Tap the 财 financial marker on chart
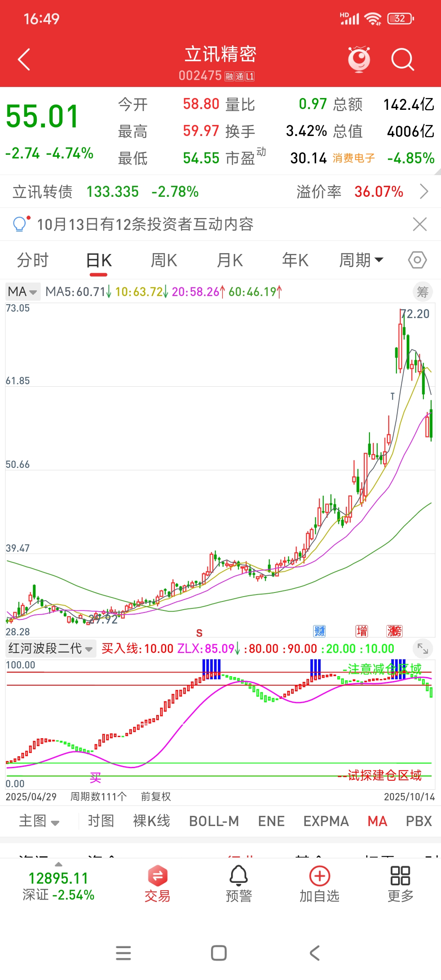The image size is (441, 980). coord(319,631)
